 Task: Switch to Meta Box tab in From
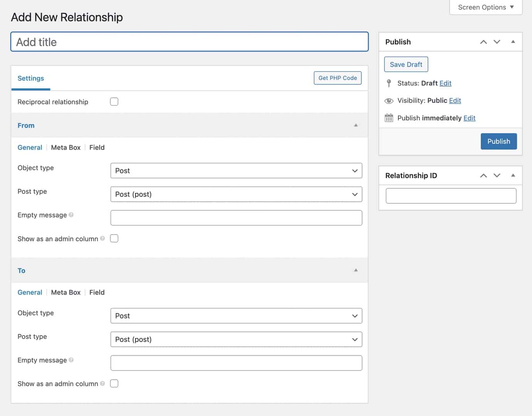66,148
